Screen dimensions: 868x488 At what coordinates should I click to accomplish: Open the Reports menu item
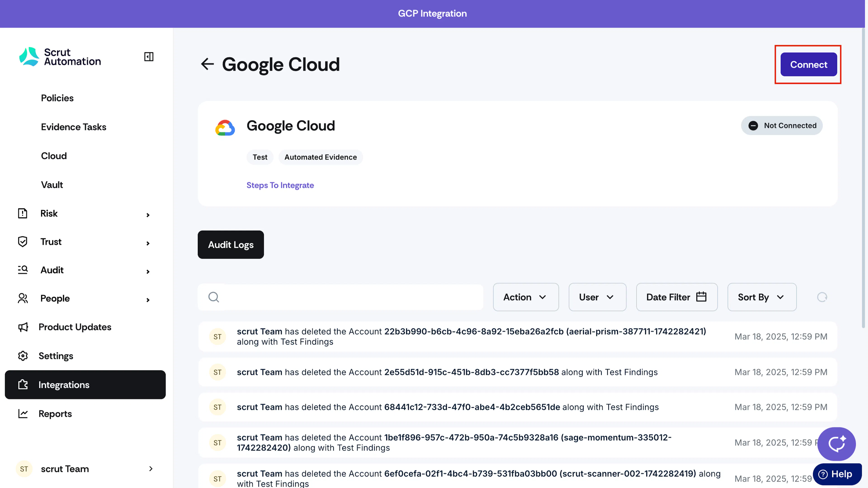pyautogui.click(x=55, y=414)
